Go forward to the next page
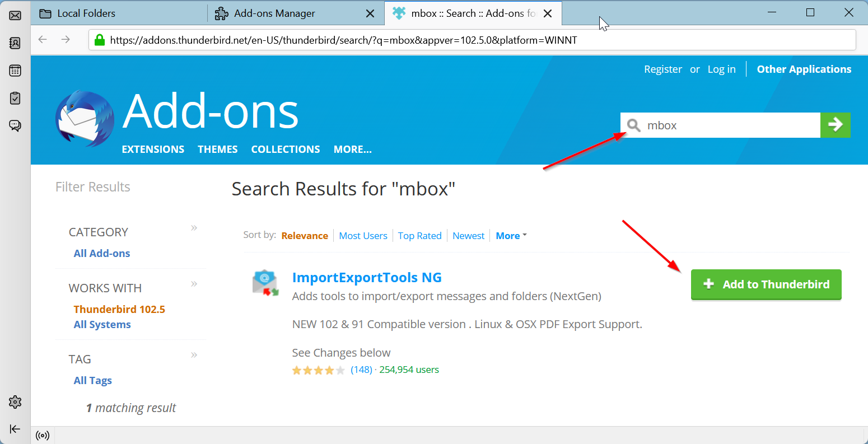868x444 pixels. coord(66,40)
